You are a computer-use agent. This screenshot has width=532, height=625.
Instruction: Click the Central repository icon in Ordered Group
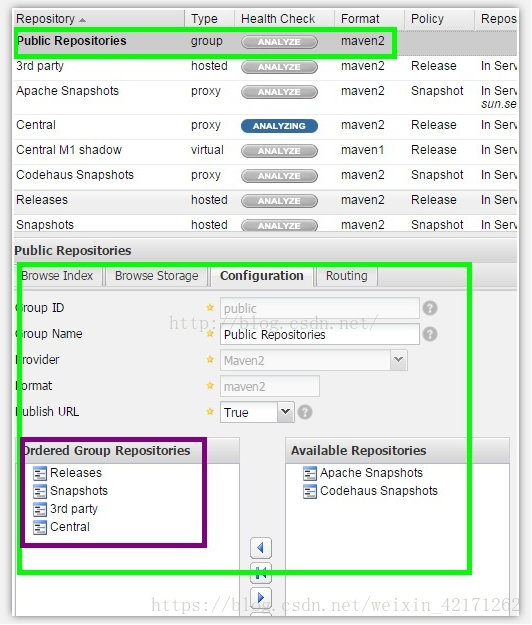pyautogui.click(x=39, y=527)
